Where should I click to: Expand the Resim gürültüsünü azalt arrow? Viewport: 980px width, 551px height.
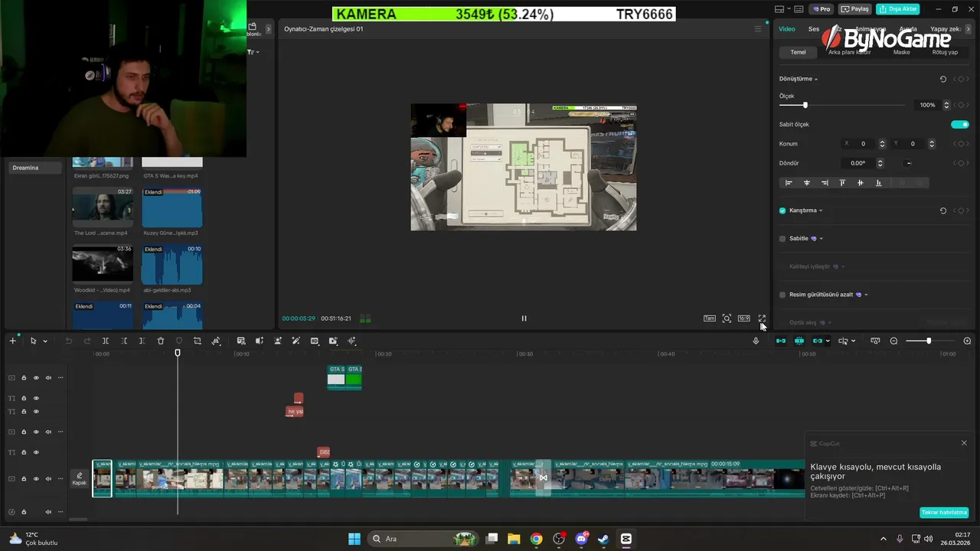tap(866, 295)
